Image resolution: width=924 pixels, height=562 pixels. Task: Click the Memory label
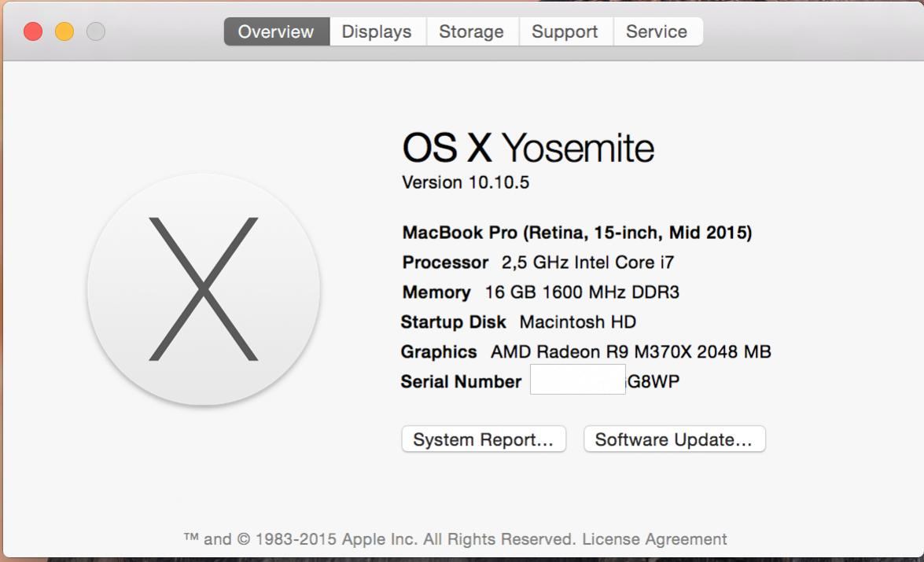[436, 292]
